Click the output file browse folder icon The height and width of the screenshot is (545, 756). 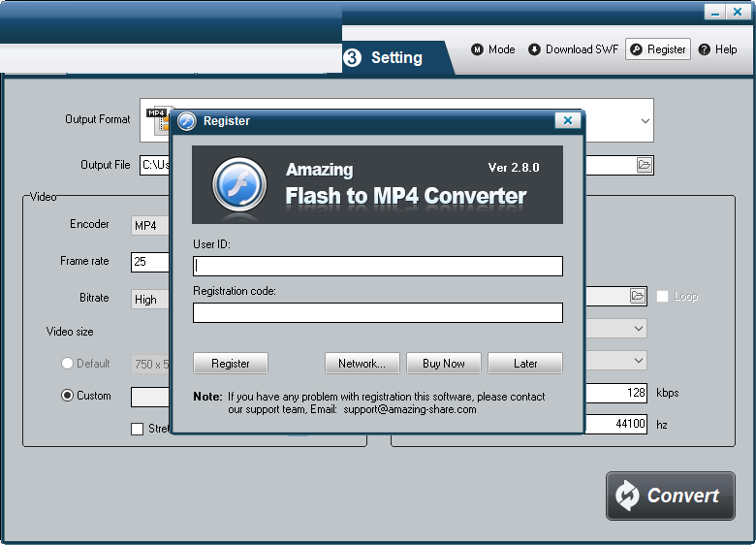[x=645, y=165]
